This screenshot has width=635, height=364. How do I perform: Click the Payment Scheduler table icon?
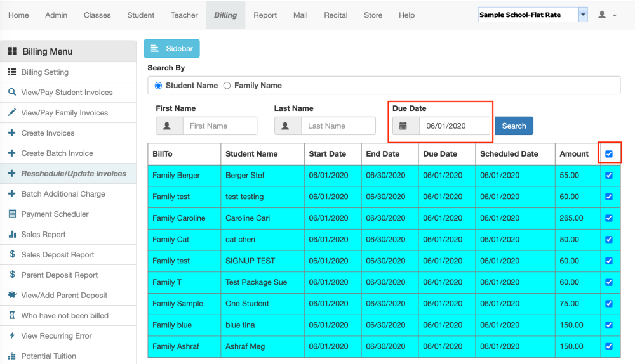[12, 214]
